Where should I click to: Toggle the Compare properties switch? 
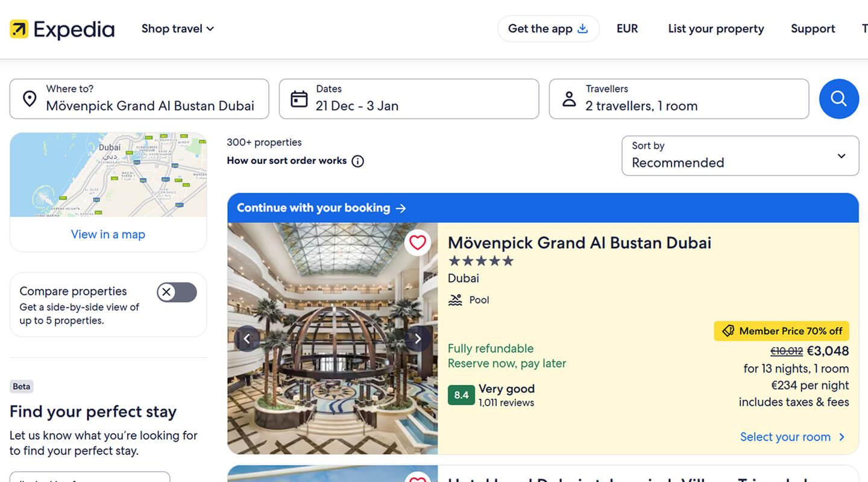tap(177, 292)
